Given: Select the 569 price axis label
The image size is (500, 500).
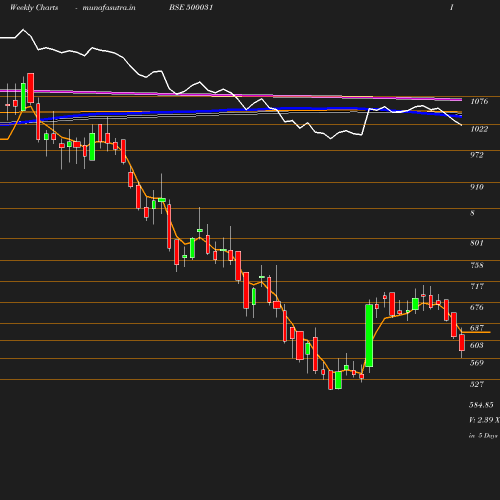Looking at the screenshot, I should [477, 363].
